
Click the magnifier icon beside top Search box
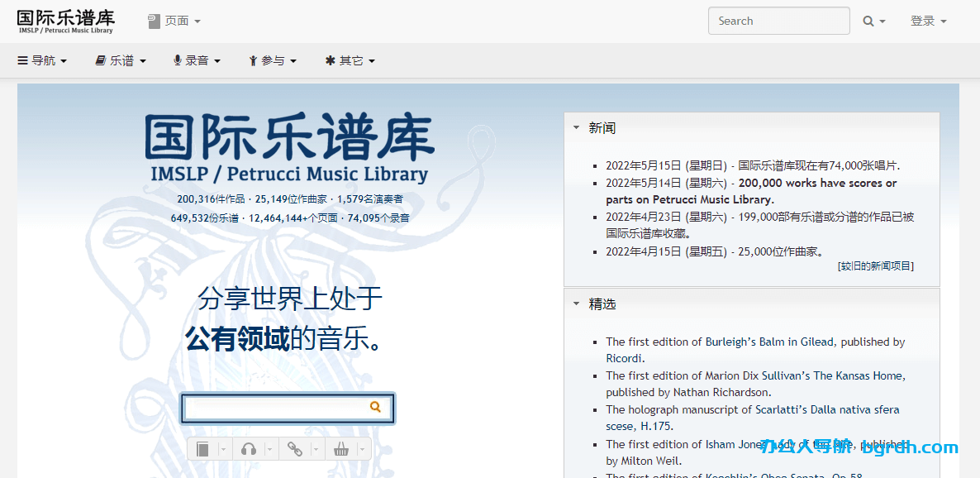pos(869,22)
